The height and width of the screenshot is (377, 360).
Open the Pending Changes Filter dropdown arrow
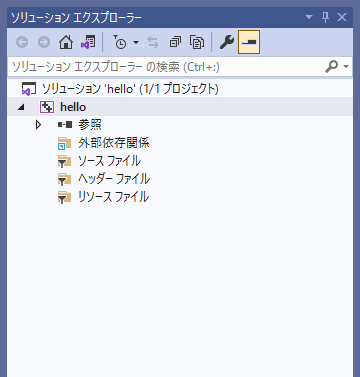[x=136, y=42]
